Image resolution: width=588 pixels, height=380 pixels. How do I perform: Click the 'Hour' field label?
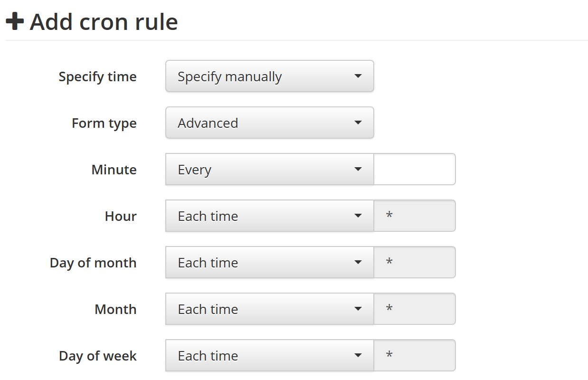point(121,216)
